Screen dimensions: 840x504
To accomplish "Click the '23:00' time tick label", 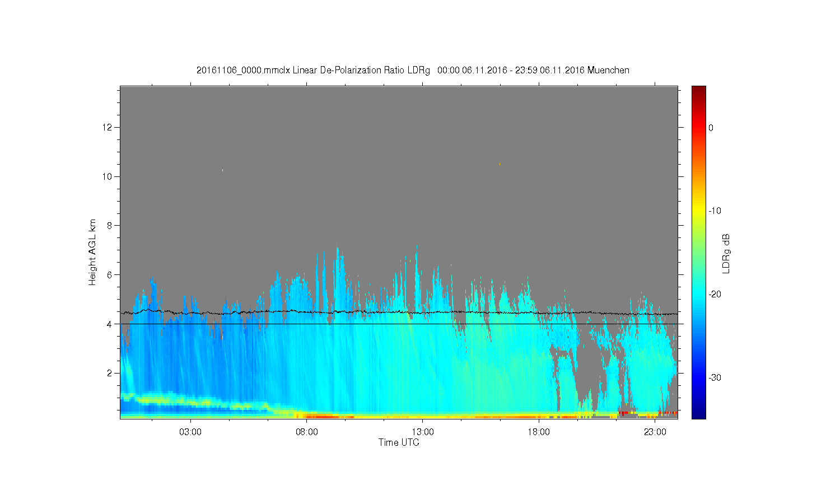I will point(655,432).
